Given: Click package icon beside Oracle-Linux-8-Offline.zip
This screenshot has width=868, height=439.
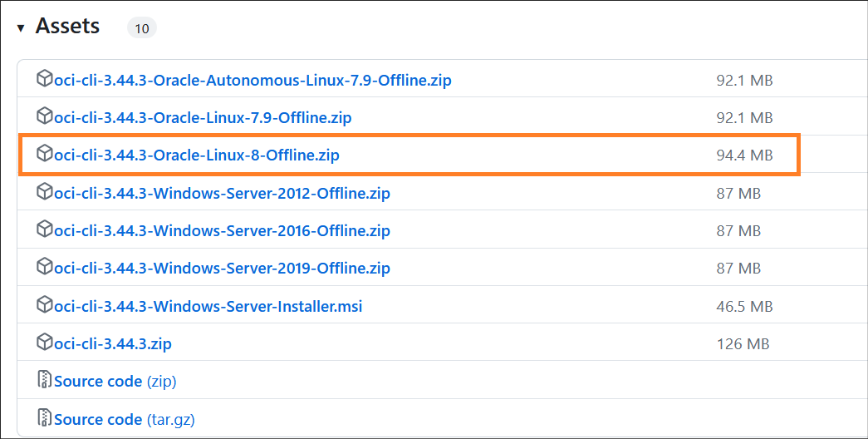Looking at the screenshot, I should pyautogui.click(x=44, y=154).
